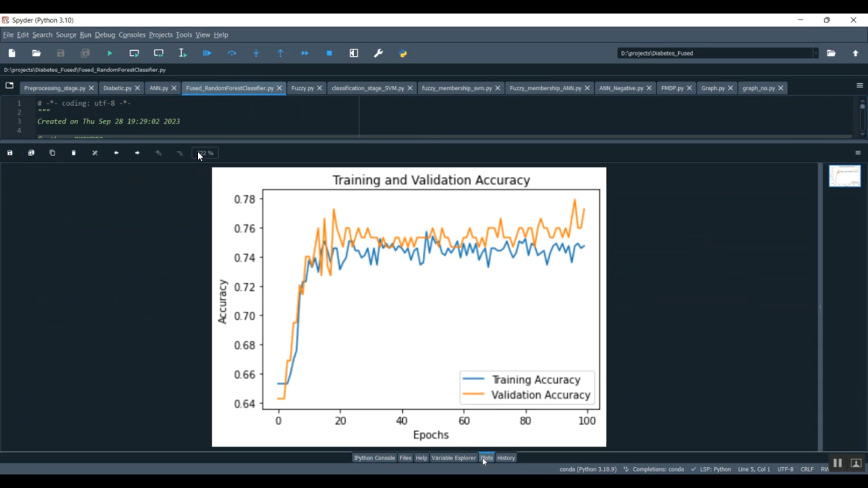Toggle maximize current pane icon

pos(354,53)
